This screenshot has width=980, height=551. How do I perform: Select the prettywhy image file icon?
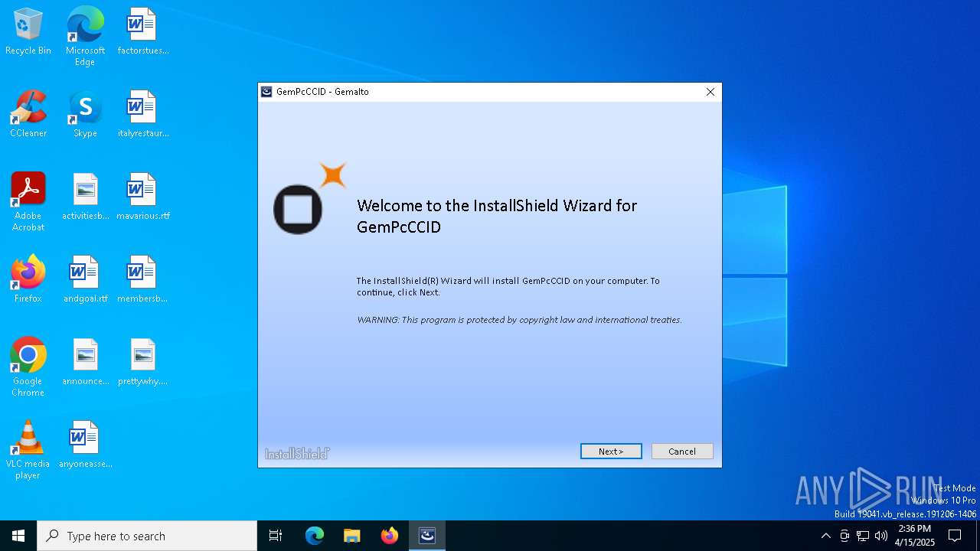point(142,363)
